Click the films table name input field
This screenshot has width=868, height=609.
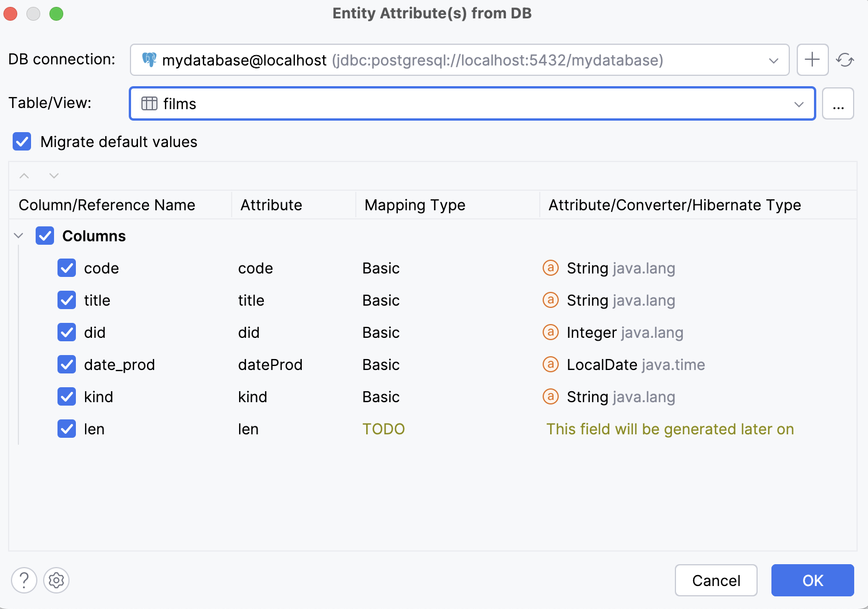point(402,104)
